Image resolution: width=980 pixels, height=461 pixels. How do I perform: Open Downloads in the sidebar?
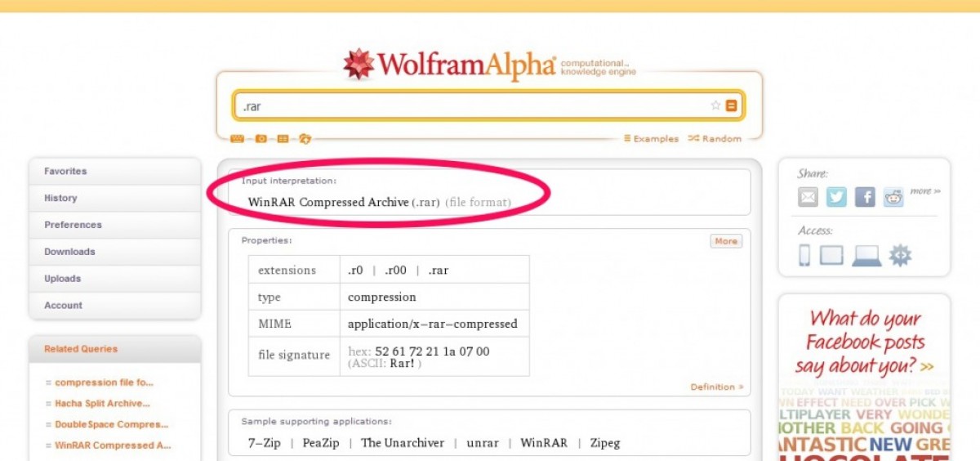click(x=114, y=252)
